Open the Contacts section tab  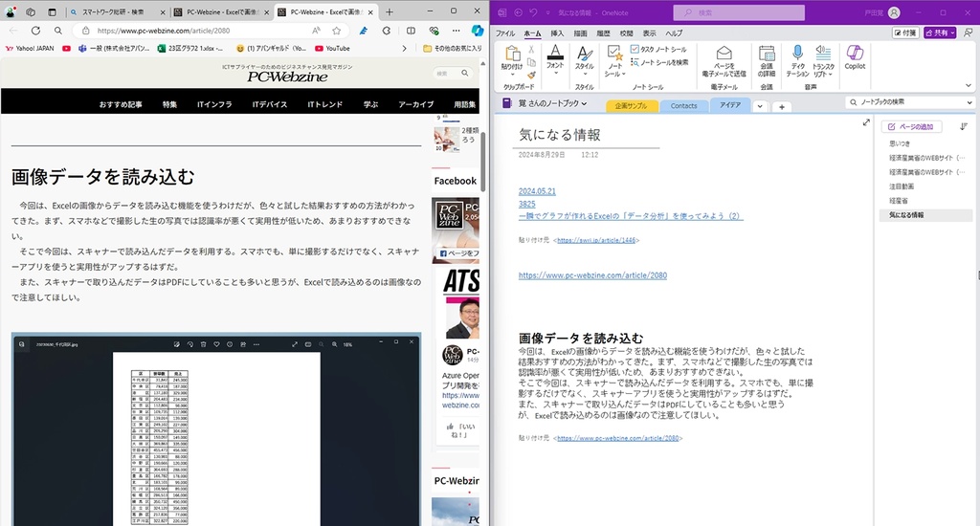683,106
